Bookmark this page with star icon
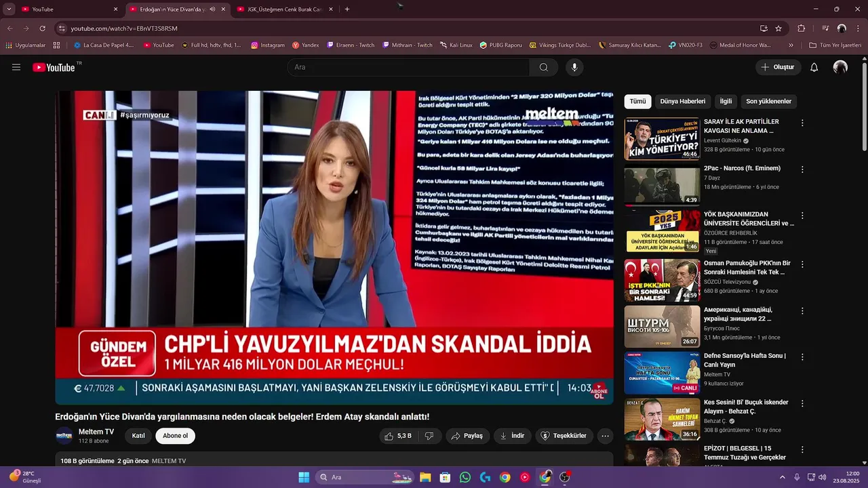 click(778, 28)
